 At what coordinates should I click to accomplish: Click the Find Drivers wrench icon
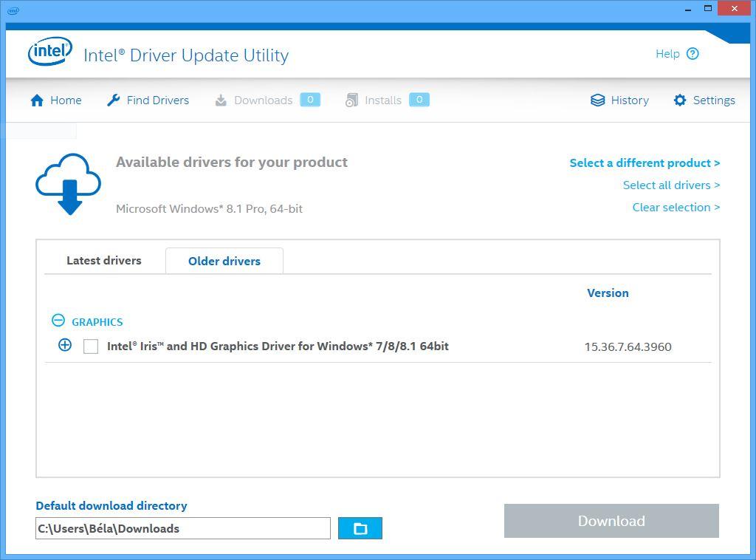coord(113,100)
